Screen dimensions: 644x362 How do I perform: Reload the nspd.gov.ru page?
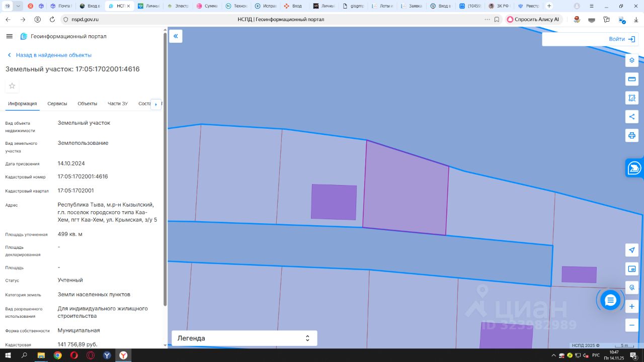(x=52, y=20)
